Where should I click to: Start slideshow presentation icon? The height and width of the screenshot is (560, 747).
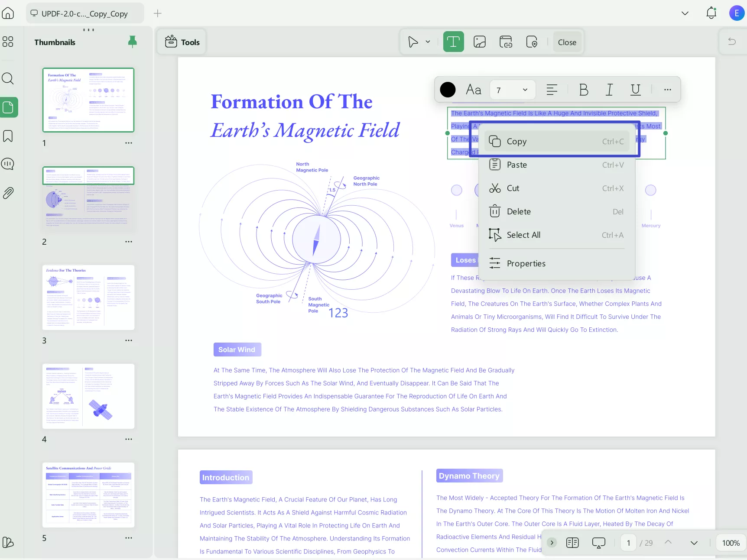pos(598,543)
